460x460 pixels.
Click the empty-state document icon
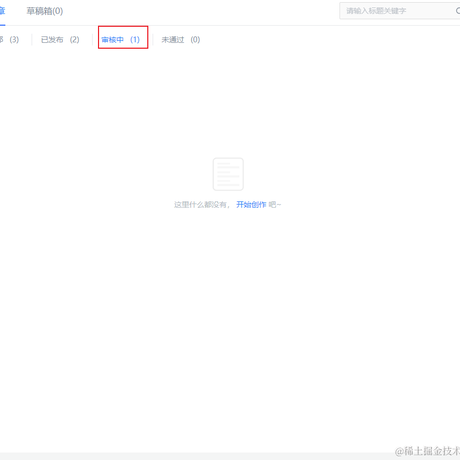[228, 174]
